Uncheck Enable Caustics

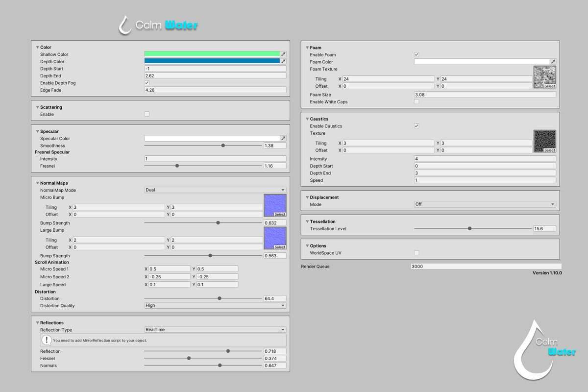click(416, 126)
